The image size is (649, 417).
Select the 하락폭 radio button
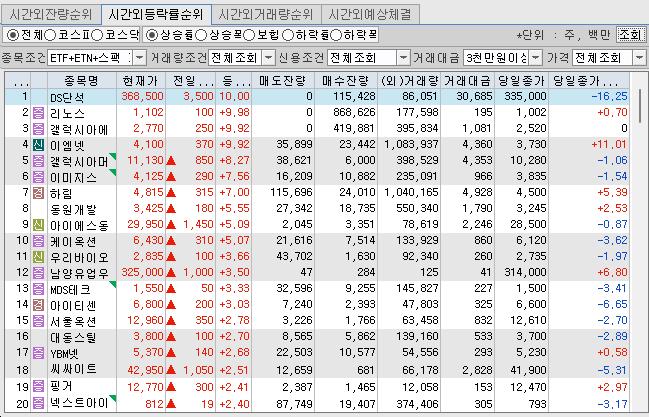click(336, 35)
